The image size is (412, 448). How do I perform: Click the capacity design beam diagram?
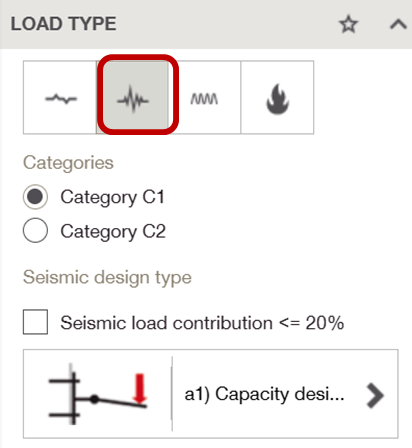pyautogui.click(x=98, y=394)
